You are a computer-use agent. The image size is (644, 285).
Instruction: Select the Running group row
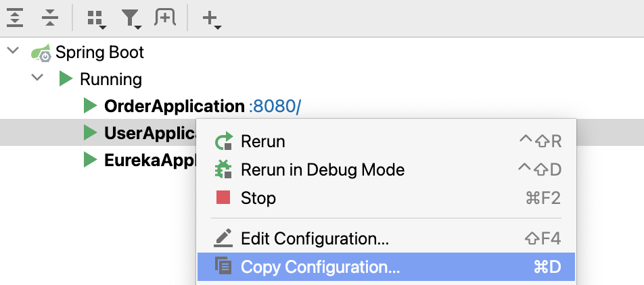[x=322, y=79]
